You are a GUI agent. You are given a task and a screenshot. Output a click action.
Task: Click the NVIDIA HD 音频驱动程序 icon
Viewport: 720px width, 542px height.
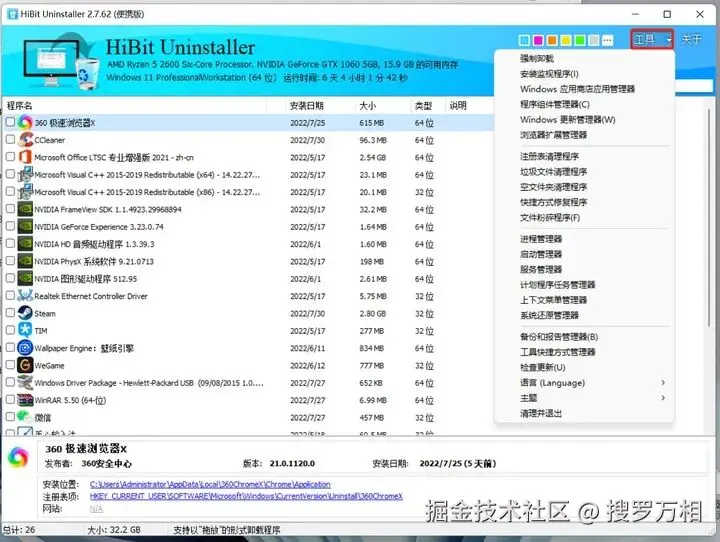click(x=25, y=244)
